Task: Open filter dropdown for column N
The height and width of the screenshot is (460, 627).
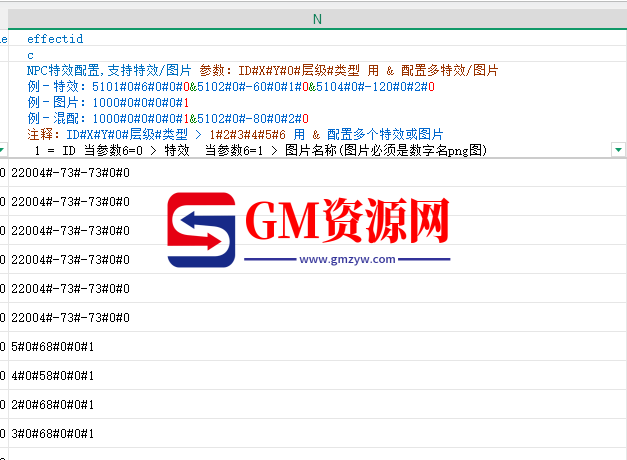Action: coord(618,150)
